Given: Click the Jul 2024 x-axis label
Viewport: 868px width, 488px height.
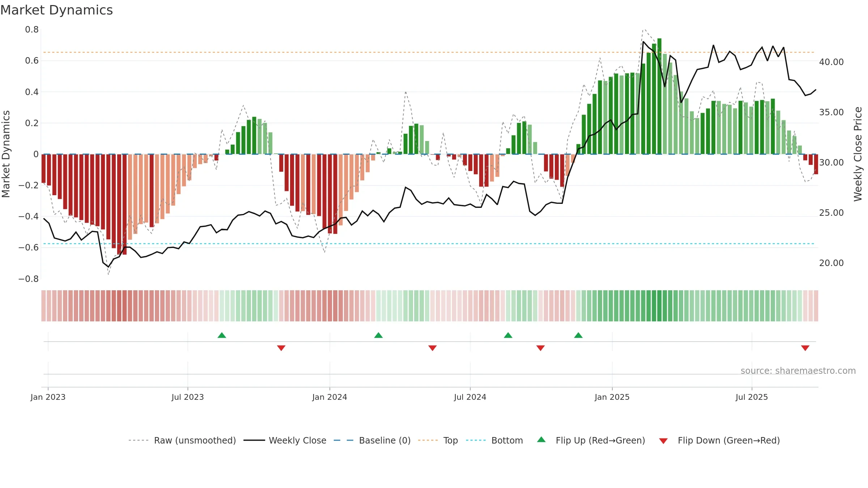Looking at the screenshot, I should point(470,397).
